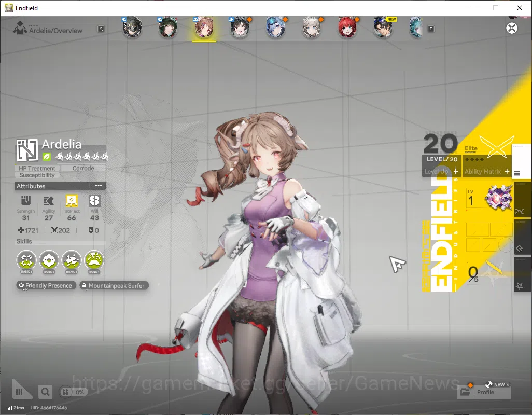Open the weapon side tab icon
This screenshot has width=532, height=415.
coord(520,212)
